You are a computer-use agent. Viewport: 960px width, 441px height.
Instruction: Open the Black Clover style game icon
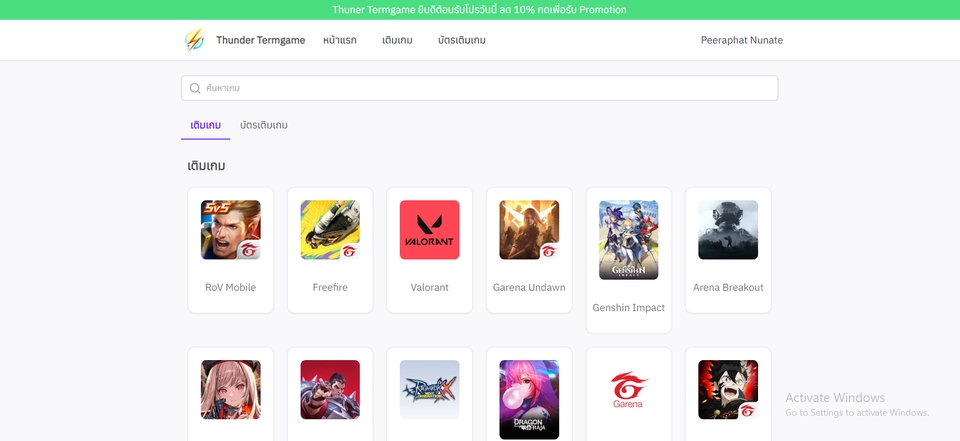[728, 390]
